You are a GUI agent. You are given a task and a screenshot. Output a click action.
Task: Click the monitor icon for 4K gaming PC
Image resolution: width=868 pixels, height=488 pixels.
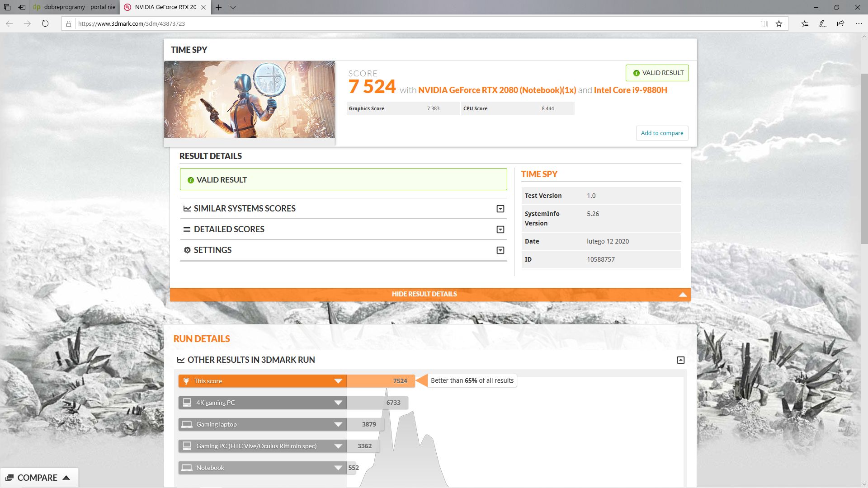pos(186,402)
